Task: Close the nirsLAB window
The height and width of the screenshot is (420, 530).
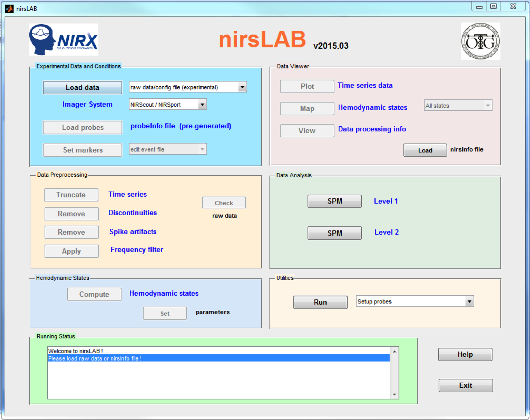Action: point(513,7)
